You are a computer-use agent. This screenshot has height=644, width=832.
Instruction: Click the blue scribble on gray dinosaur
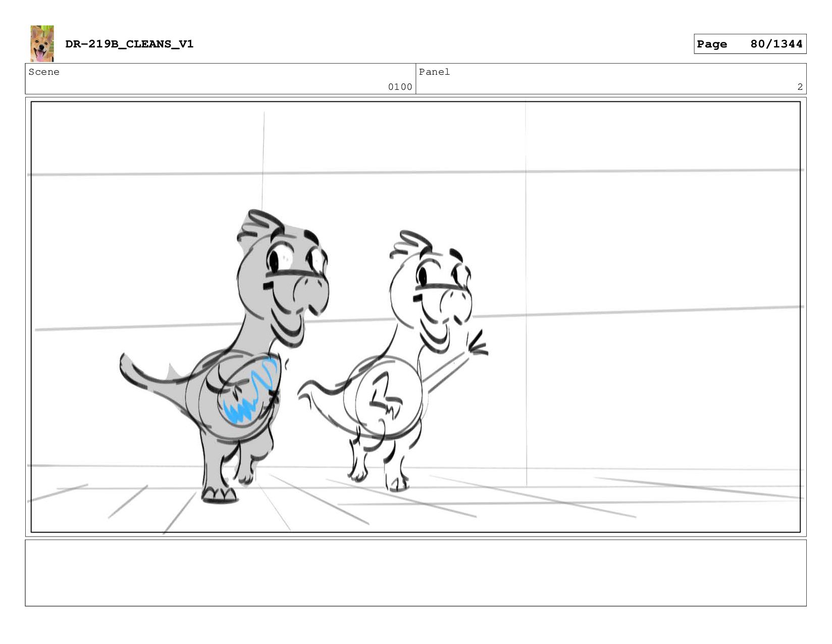coord(250,391)
